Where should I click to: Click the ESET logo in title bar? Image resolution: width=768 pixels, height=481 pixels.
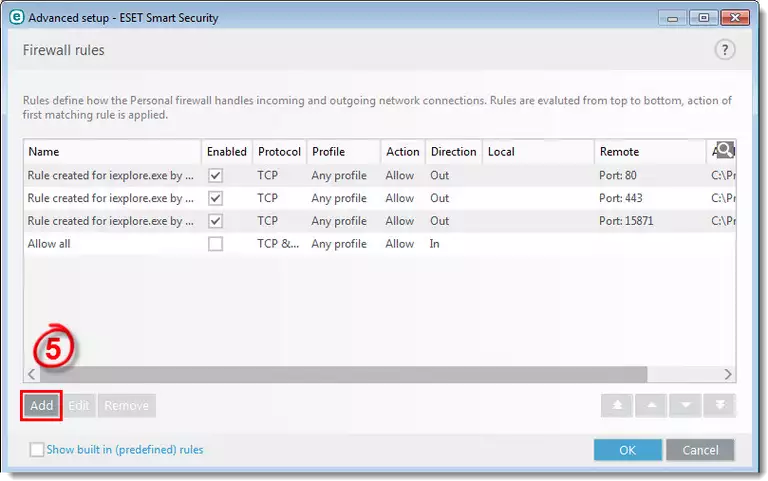coord(15,18)
